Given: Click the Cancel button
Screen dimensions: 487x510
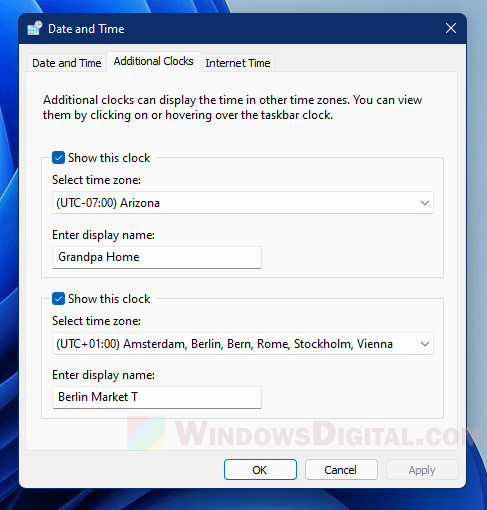Looking at the screenshot, I should (x=341, y=470).
